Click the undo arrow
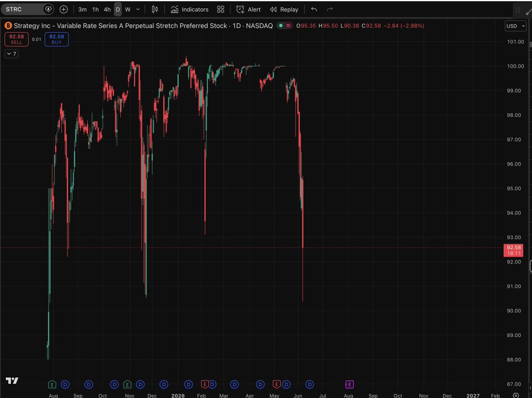532x398 pixels. [x=314, y=9]
